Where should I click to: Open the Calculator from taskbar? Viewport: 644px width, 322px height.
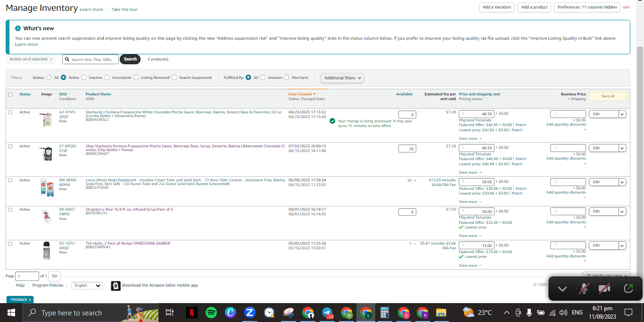(x=385, y=313)
